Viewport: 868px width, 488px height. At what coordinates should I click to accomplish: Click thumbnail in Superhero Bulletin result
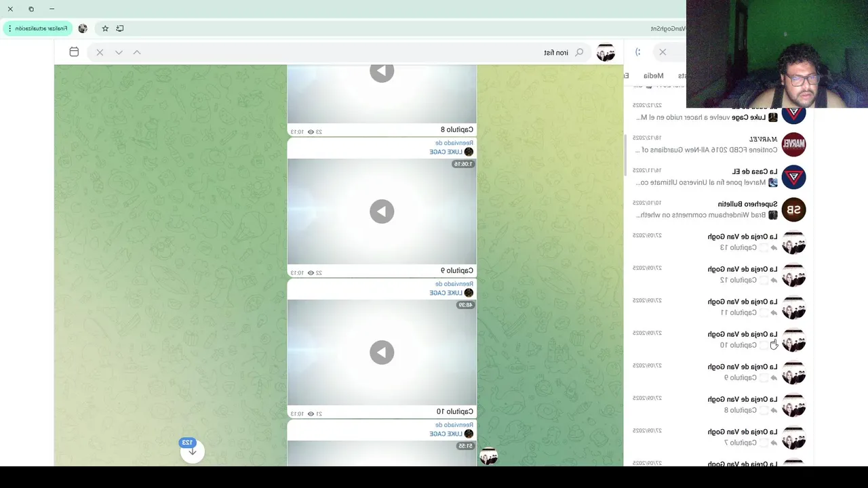click(772, 215)
